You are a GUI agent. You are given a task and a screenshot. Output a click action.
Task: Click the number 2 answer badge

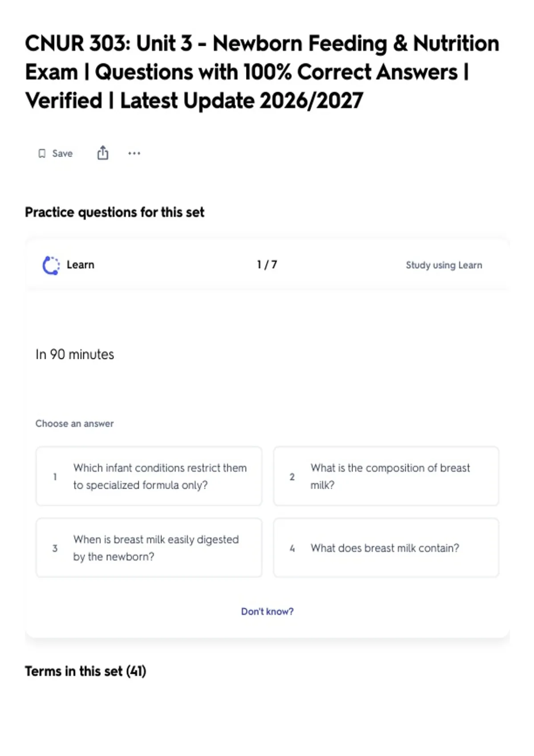[x=292, y=477]
